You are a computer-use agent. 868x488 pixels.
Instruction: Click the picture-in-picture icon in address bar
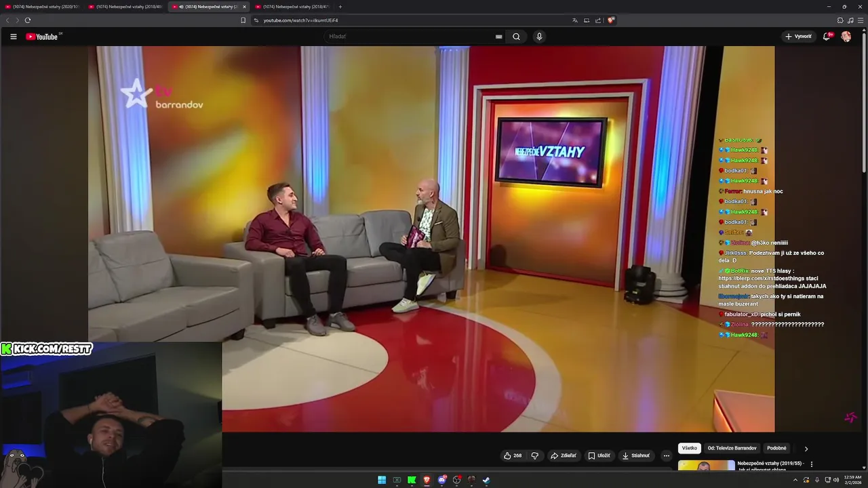[587, 20]
